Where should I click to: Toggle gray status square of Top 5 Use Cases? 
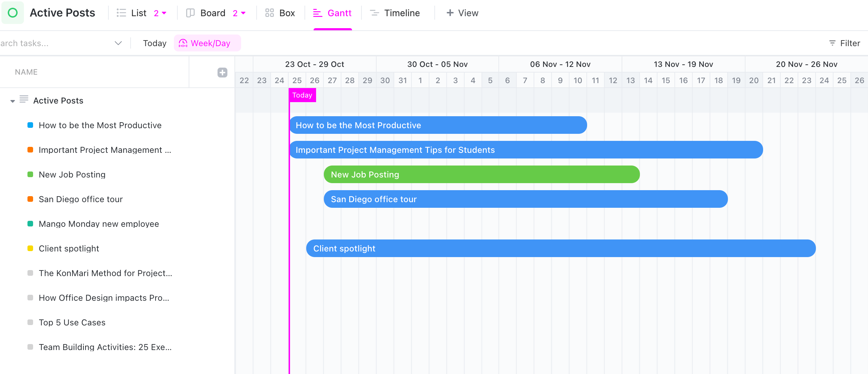coord(30,322)
